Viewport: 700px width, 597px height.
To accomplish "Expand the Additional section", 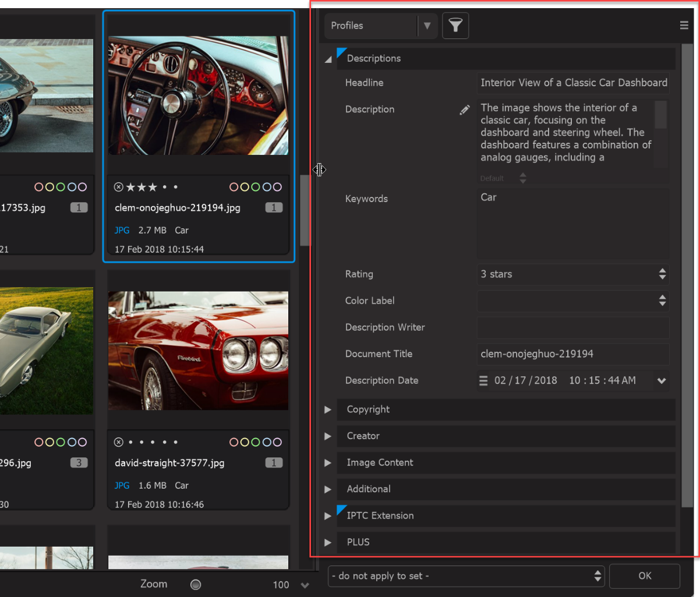I will tap(328, 489).
